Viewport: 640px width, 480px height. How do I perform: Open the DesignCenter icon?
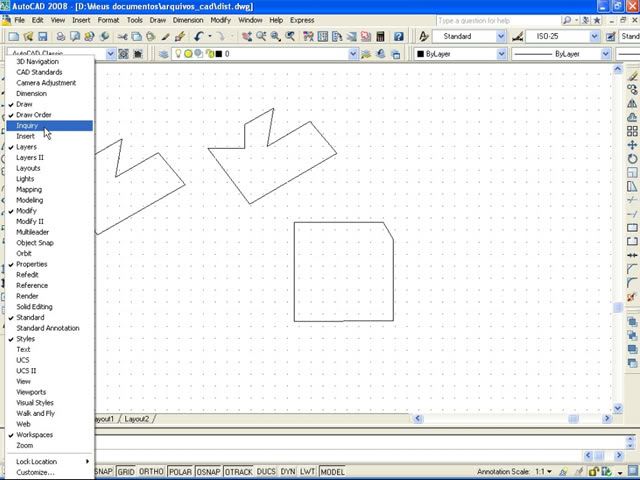322,37
